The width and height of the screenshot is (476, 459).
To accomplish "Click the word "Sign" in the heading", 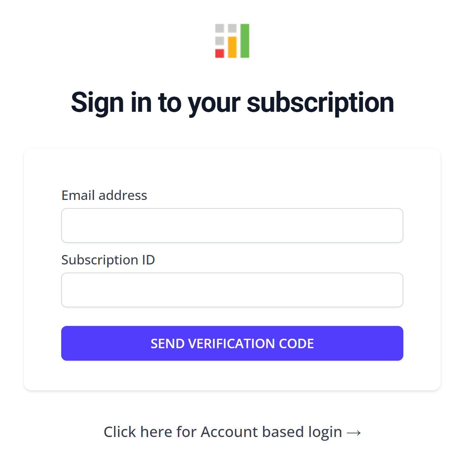I will point(97,102).
